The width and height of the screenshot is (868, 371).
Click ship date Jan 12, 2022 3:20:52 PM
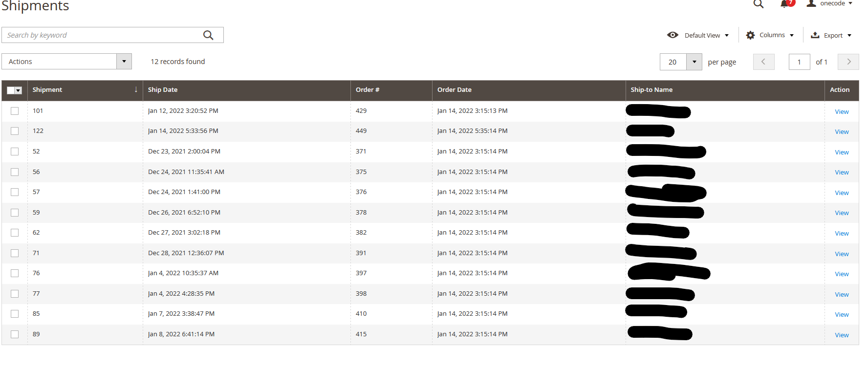tap(183, 111)
